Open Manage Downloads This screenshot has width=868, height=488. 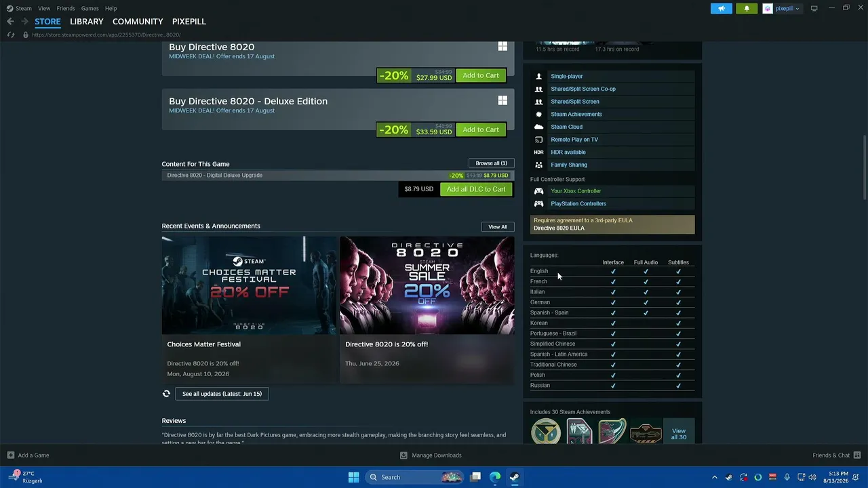[431, 455]
